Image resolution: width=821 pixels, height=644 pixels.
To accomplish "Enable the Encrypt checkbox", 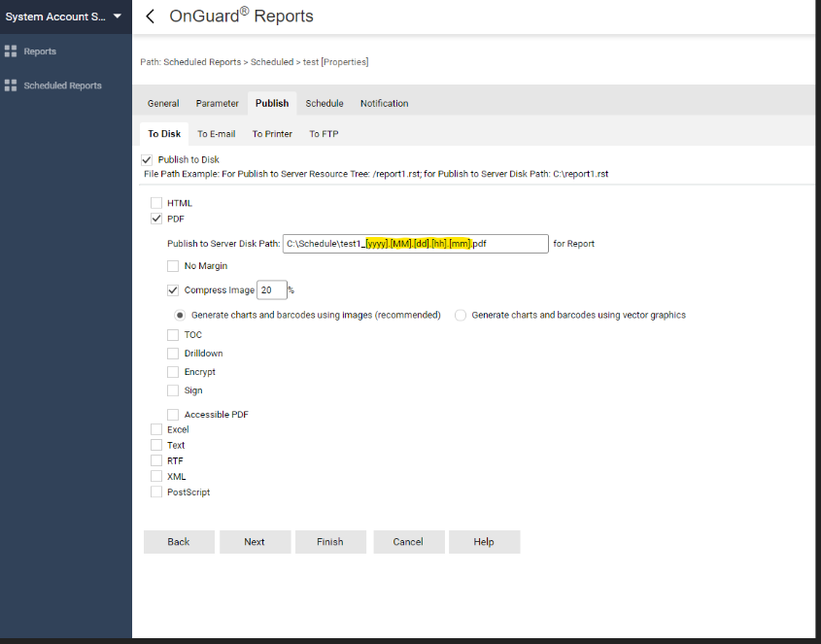I will click(x=173, y=372).
